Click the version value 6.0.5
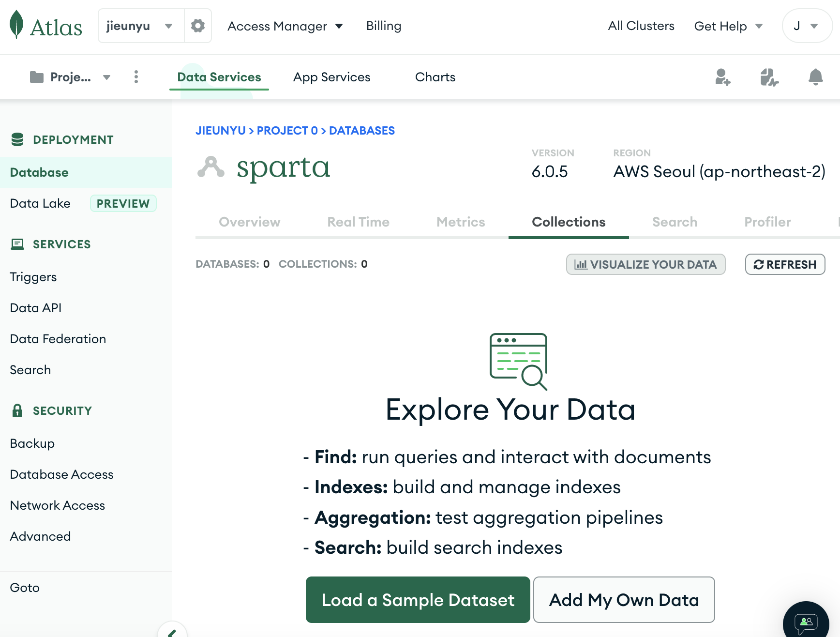This screenshot has height=637, width=840. [550, 171]
